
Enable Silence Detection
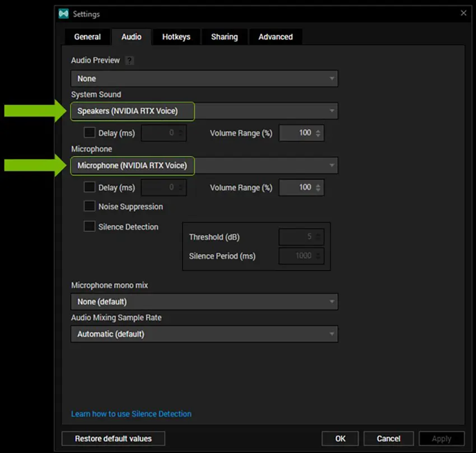(89, 226)
